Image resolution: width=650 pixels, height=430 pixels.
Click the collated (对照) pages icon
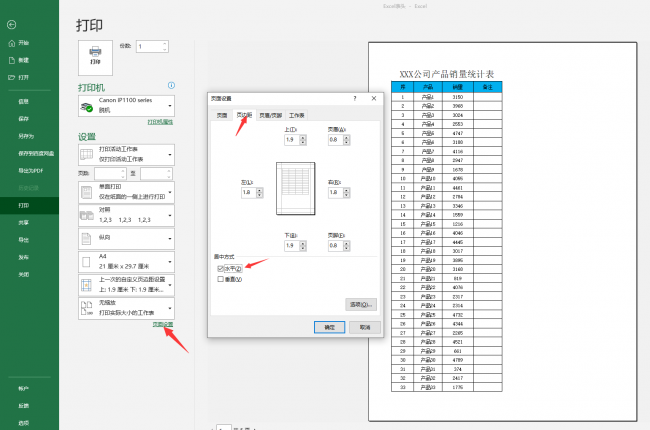87,215
